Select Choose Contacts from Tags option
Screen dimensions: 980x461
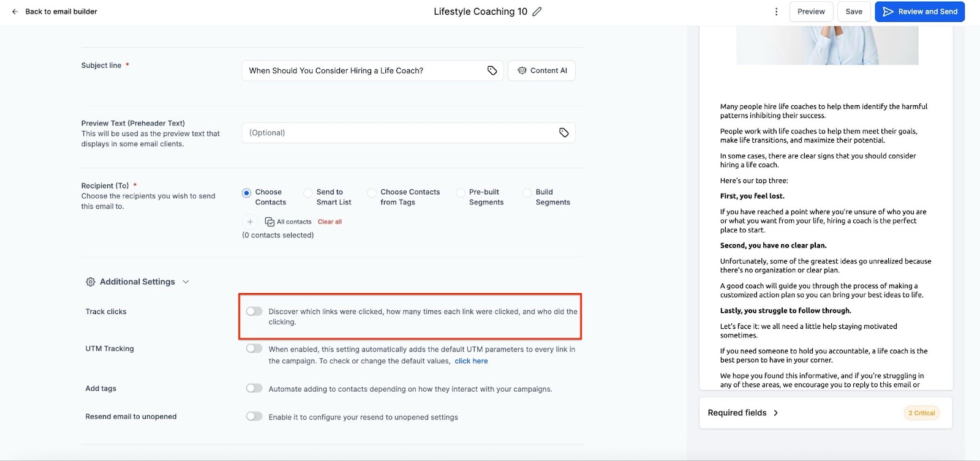click(372, 193)
